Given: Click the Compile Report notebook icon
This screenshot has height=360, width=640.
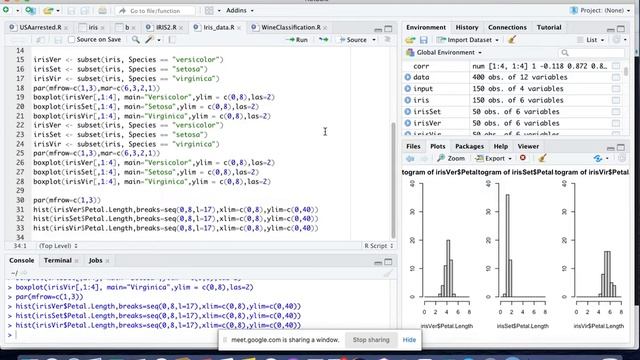Looking at the screenshot, I should [x=172, y=40].
